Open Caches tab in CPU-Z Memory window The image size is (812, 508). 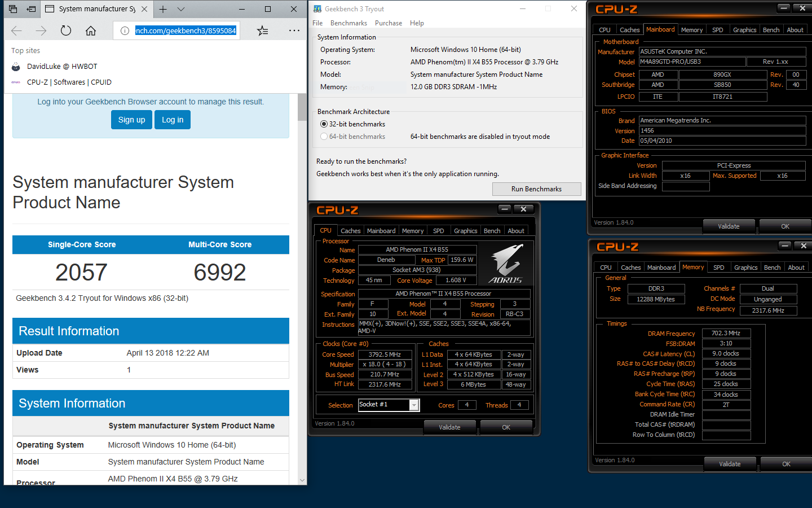tap(631, 268)
